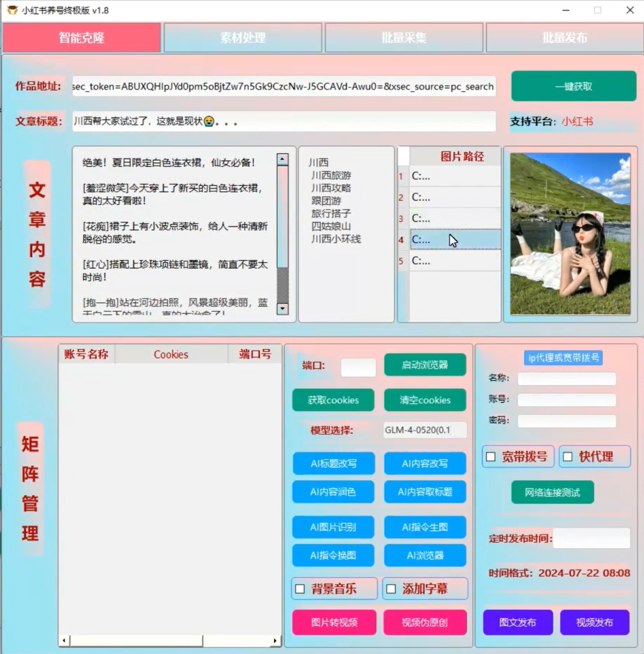Toggle the 添加字幕 checkbox

click(392, 590)
